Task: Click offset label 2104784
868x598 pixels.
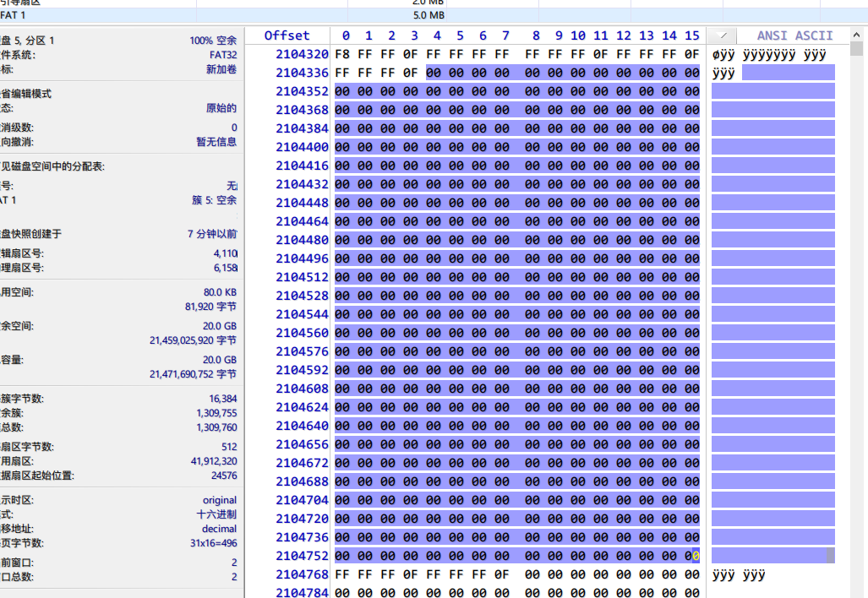Action: point(302,592)
